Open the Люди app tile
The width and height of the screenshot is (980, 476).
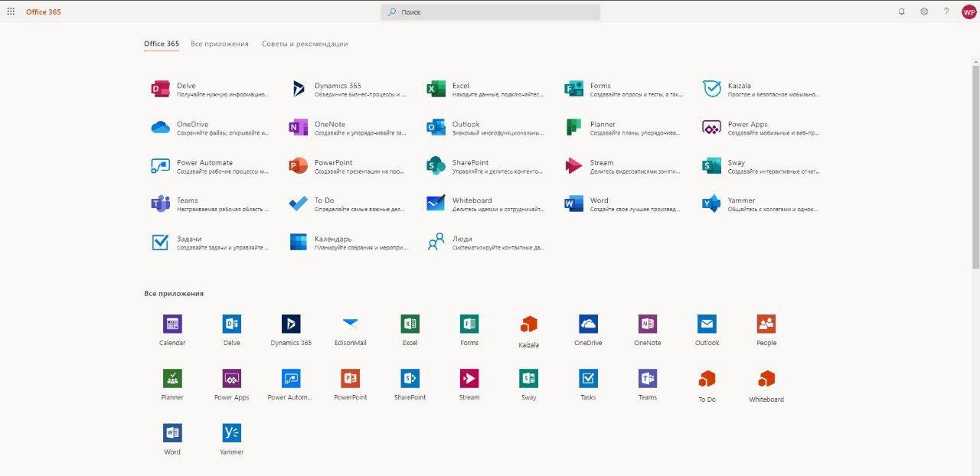(486, 243)
